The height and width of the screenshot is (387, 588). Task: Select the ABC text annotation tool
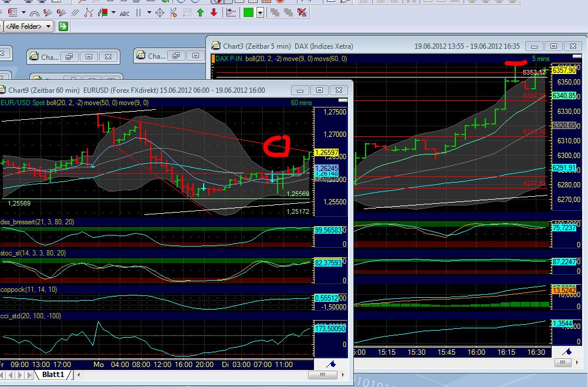[124, 13]
